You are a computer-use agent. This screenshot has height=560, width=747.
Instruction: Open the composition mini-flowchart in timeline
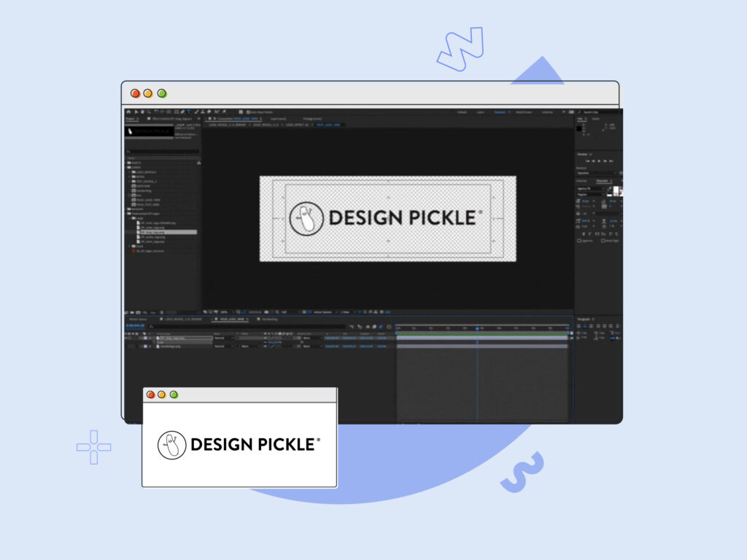[352, 327]
